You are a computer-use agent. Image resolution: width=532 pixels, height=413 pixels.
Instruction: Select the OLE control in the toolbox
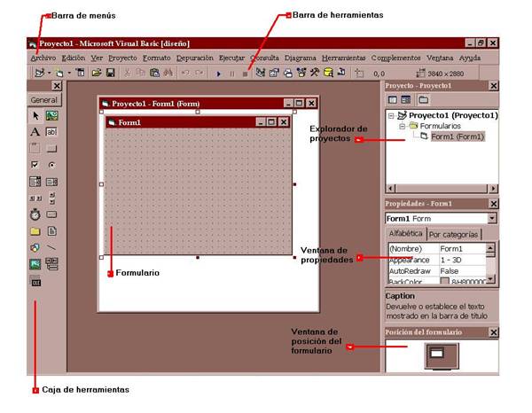pyautogui.click(x=35, y=282)
